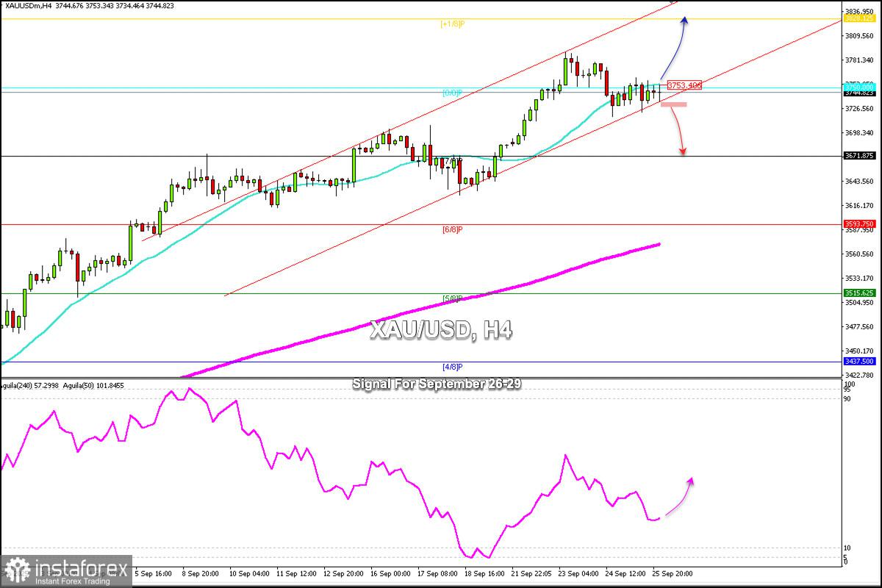Viewport: 882px width, 588px height.
Task: Select the blue 3437.500 level price tag
Action: [x=859, y=362]
